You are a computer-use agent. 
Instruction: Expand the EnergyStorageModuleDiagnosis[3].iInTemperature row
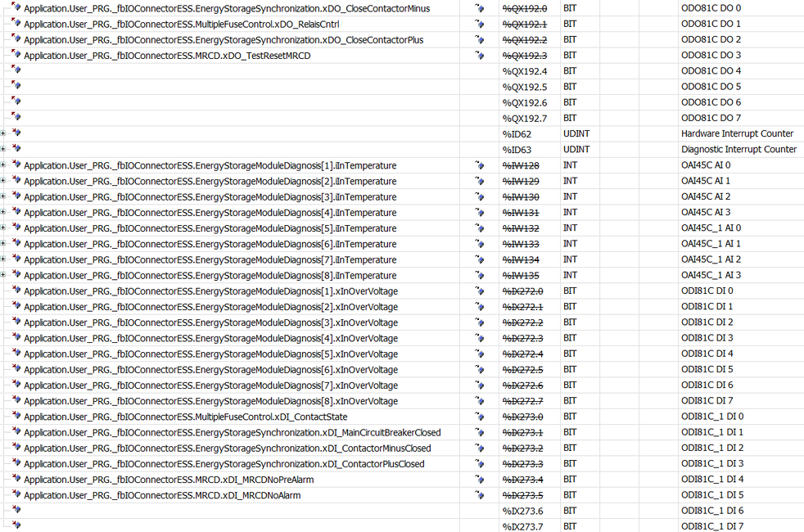click(3, 196)
